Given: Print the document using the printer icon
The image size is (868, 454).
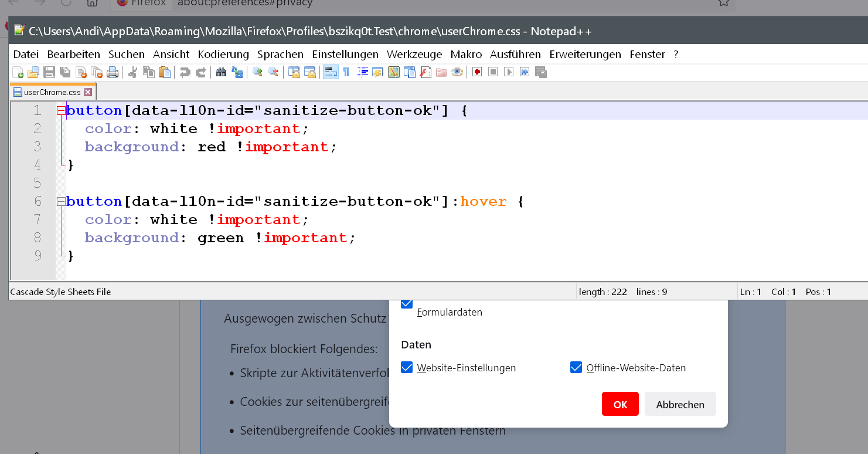Looking at the screenshot, I should pyautogui.click(x=113, y=72).
